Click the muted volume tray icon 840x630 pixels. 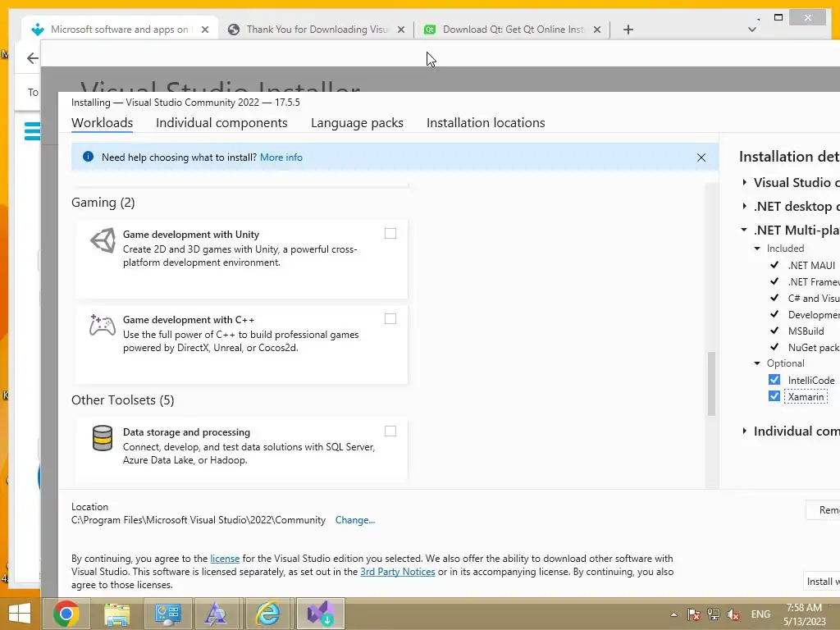[733, 614]
